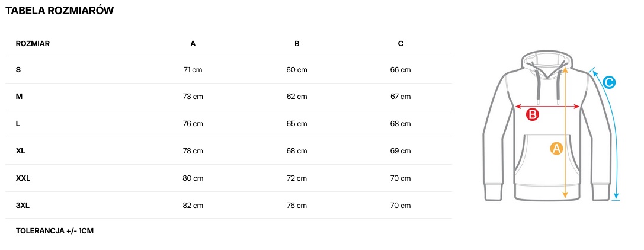The height and width of the screenshot is (250, 644).
Task: Click the 3XL size row label
Action: pyautogui.click(x=23, y=206)
